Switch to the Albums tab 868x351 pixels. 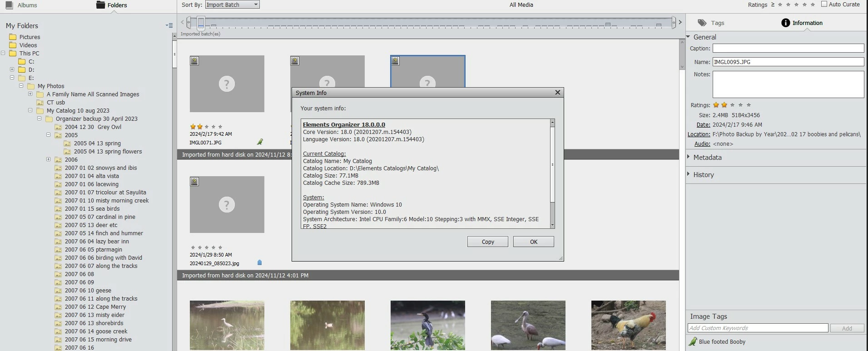(x=21, y=5)
